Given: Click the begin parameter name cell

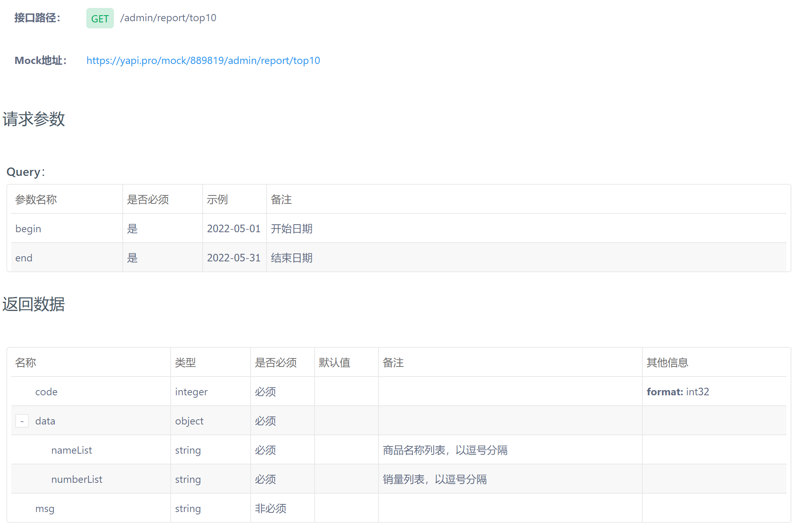Looking at the screenshot, I should click(28, 229).
